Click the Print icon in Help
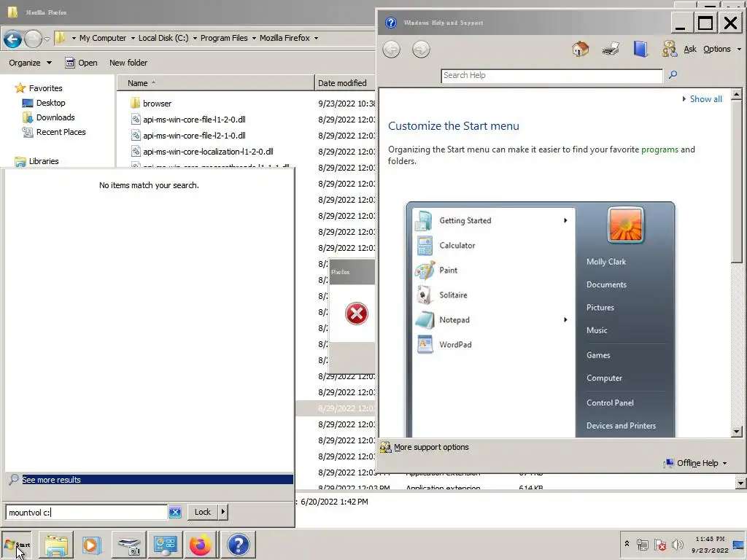 611,49
